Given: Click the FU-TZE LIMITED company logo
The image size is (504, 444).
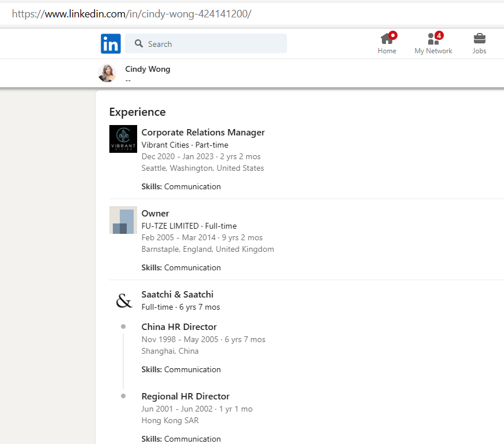Looking at the screenshot, I should 123,220.
